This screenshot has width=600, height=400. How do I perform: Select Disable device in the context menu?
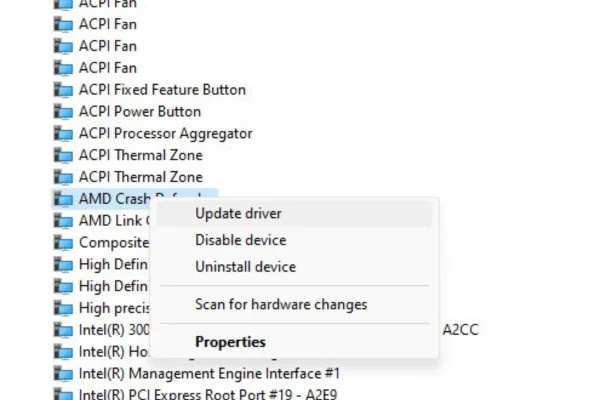point(240,240)
